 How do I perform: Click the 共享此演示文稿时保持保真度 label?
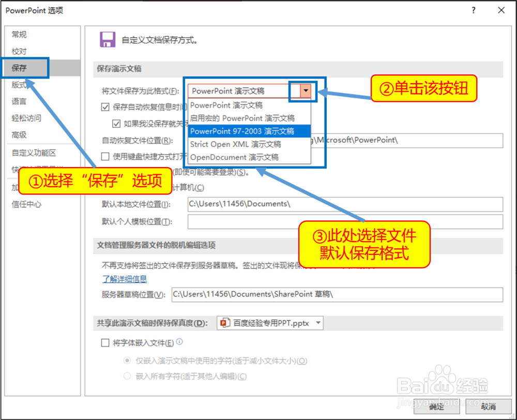click(x=152, y=323)
